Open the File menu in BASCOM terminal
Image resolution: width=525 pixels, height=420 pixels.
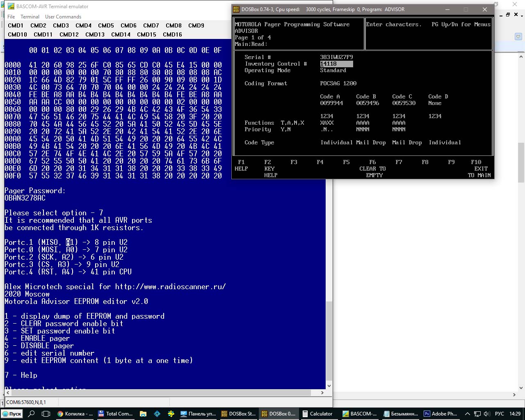pyautogui.click(x=11, y=17)
